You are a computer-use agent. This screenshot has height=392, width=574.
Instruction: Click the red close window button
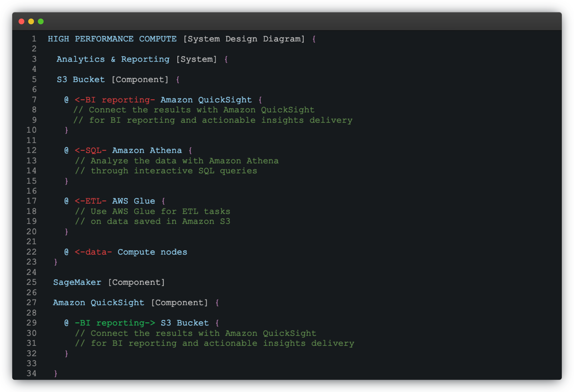[21, 21]
